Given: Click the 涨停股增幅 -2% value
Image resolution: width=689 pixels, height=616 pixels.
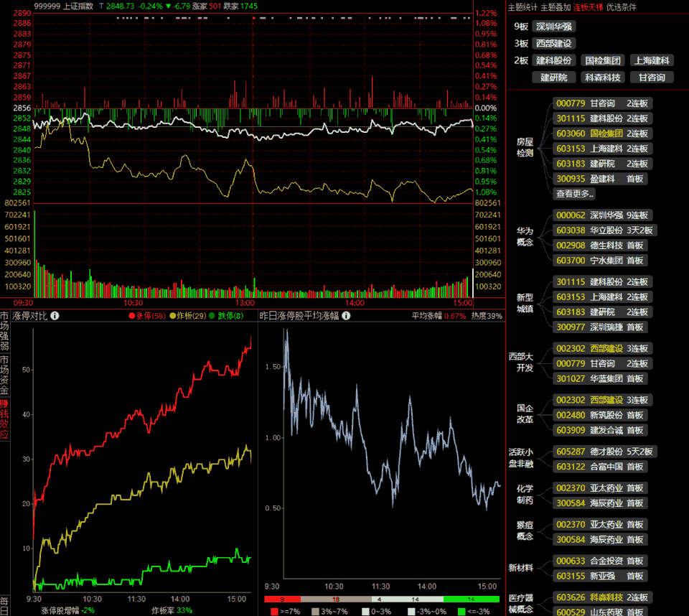Looking at the screenshot, I should coord(68,611).
